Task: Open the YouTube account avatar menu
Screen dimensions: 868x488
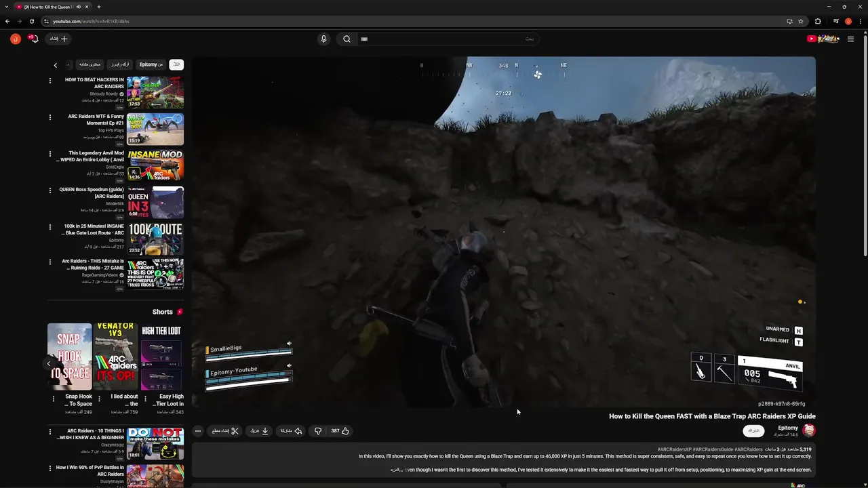Action: click(15, 39)
